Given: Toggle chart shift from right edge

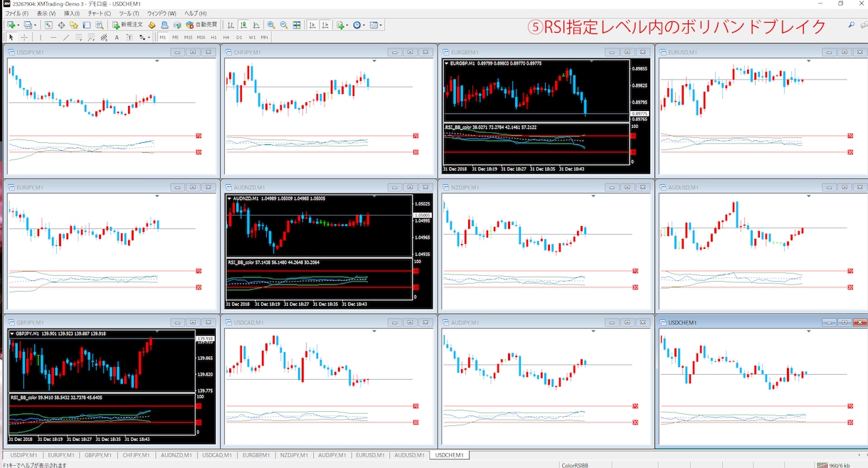Looking at the screenshot, I should pyautogui.click(x=325, y=25).
